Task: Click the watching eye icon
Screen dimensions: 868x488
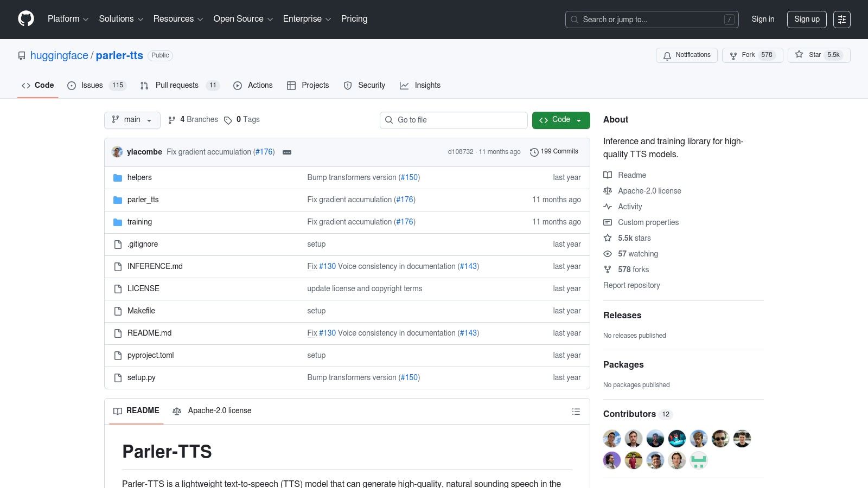Action: (608, 254)
